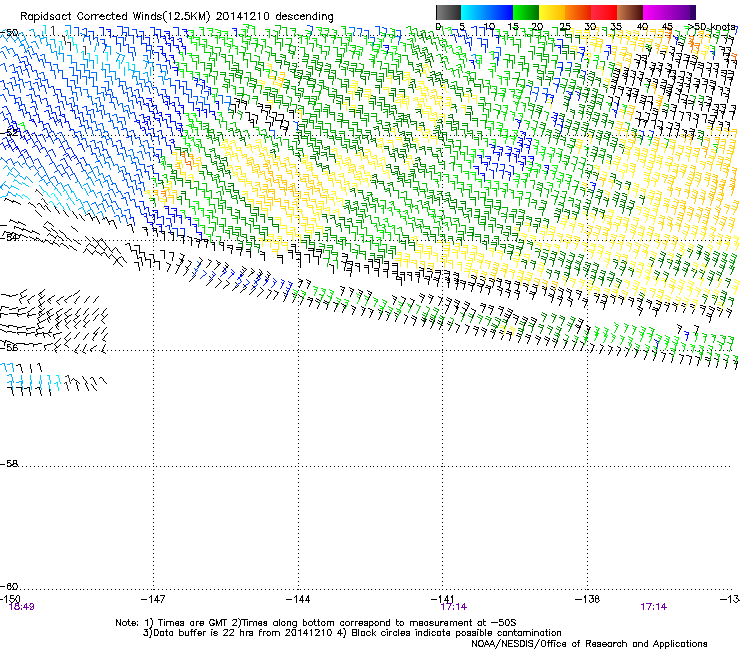Click the gray 0-5 knots legend swatch
740x650 pixels.
[448, 12]
